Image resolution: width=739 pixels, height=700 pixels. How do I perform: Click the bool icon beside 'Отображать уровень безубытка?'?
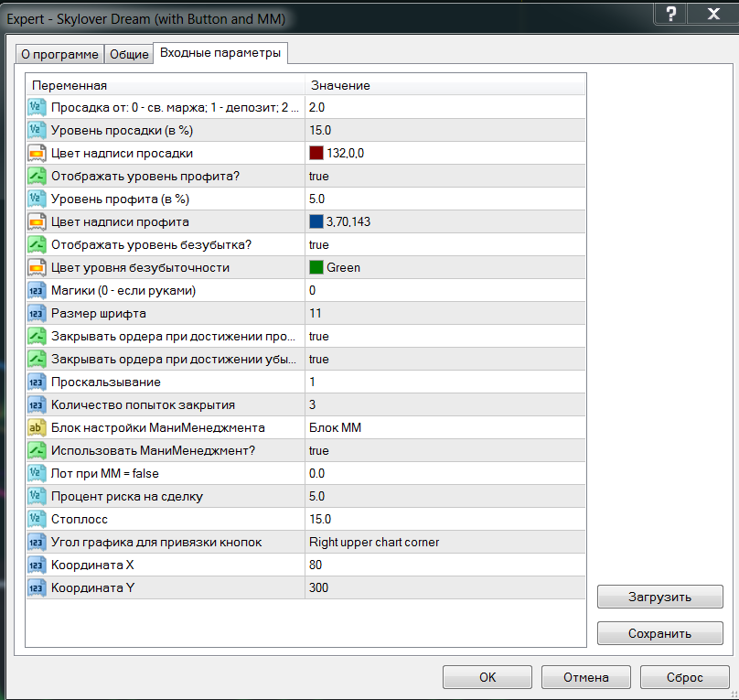tap(37, 244)
